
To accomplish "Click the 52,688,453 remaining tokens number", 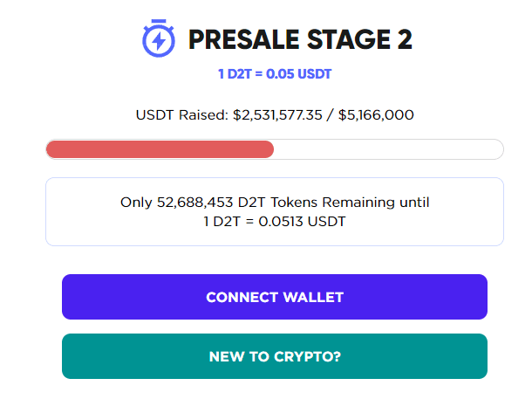I will click(x=194, y=203).
